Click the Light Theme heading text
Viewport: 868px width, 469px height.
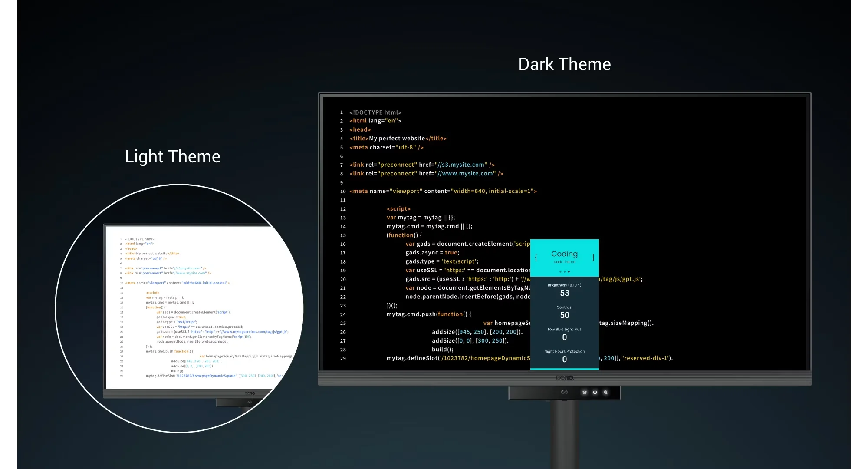tap(173, 157)
